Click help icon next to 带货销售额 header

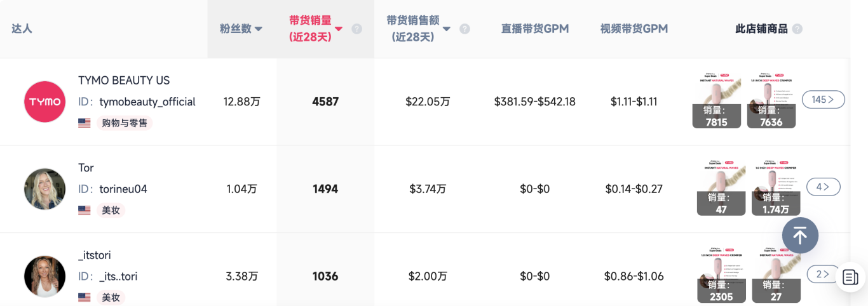tap(465, 29)
